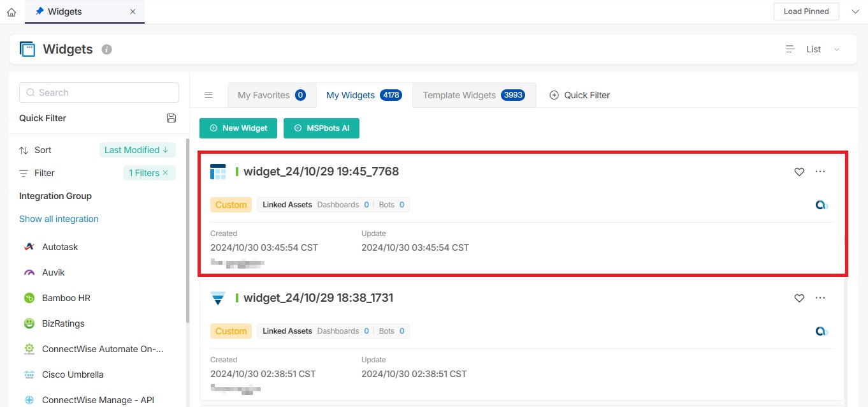Image resolution: width=868 pixels, height=407 pixels.
Task: Select the Auvik integration
Action: [53, 272]
